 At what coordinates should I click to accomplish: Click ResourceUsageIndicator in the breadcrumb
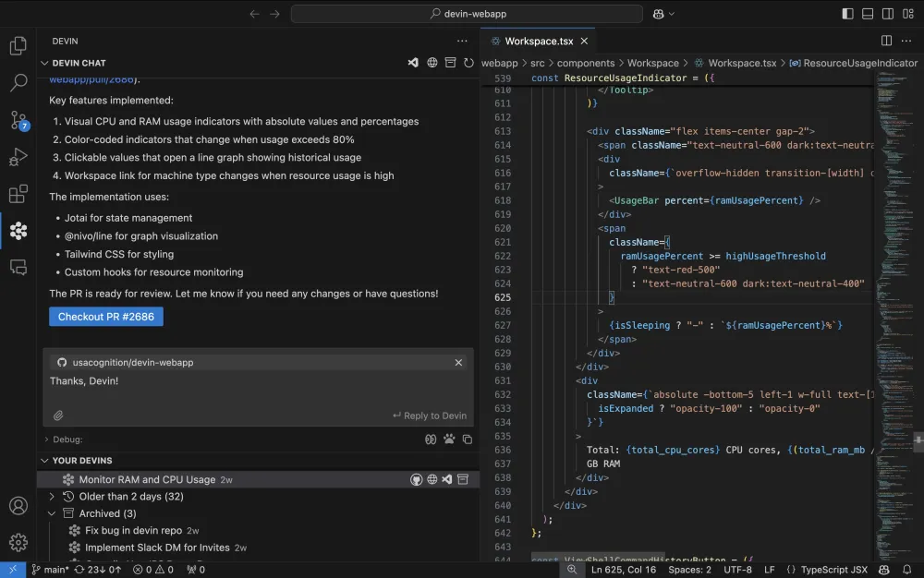(x=859, y=63)
